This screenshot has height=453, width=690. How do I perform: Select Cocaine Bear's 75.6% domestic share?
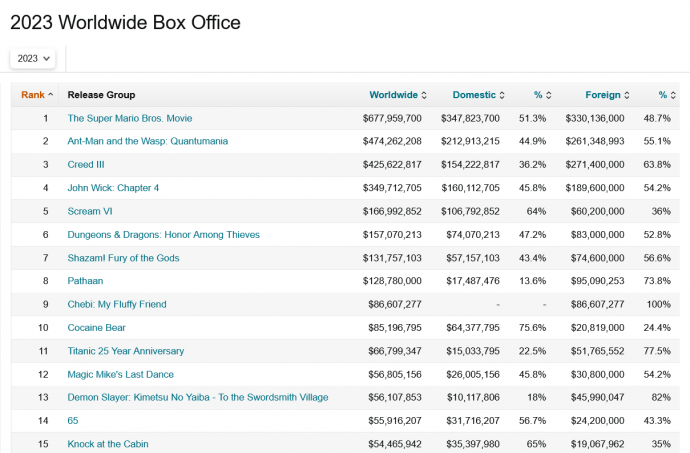coord(532,328)
